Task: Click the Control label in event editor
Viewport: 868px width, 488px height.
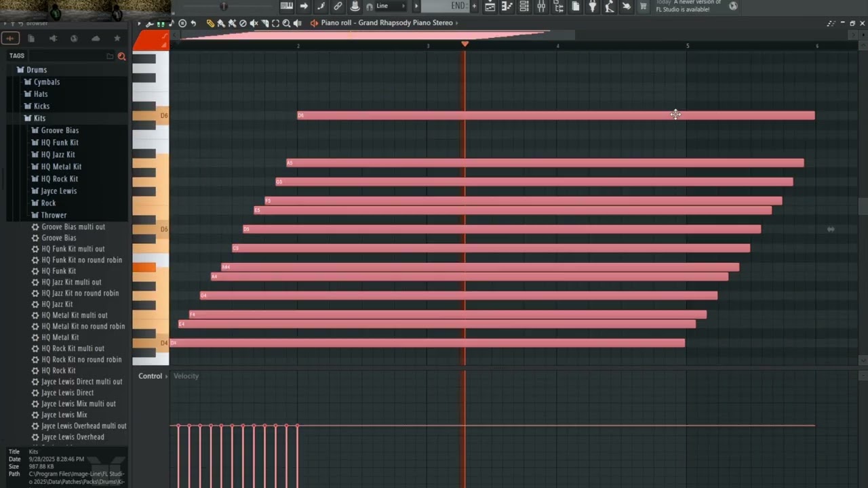Action: [x=151, y=376]
